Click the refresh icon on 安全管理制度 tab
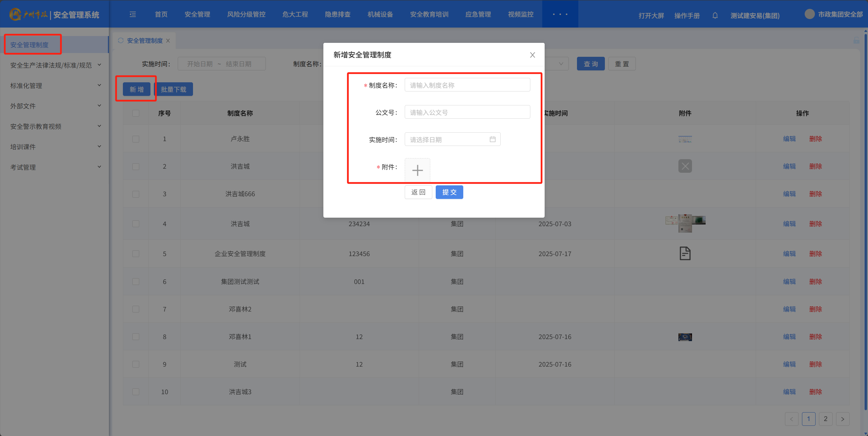Viewport: 868px width, 436px height. [x=120, y=40]
